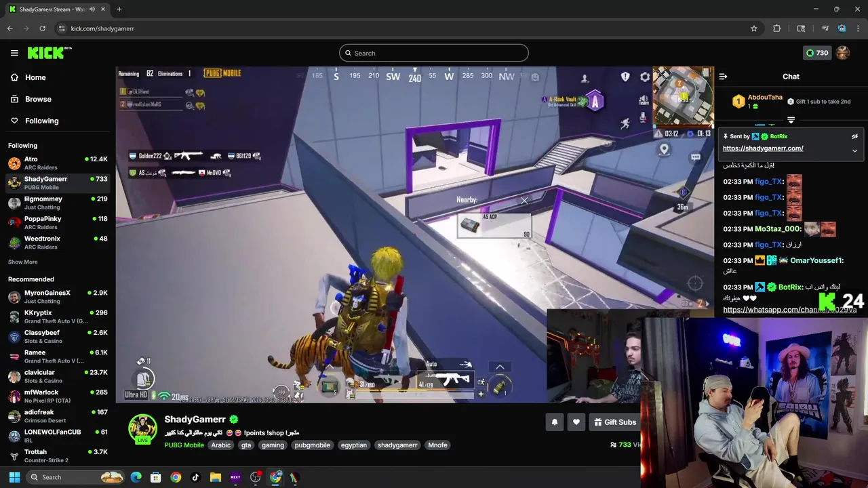Open Atro channel in Following list
Screen dimensions: 868x488
[x=58, y=163]
